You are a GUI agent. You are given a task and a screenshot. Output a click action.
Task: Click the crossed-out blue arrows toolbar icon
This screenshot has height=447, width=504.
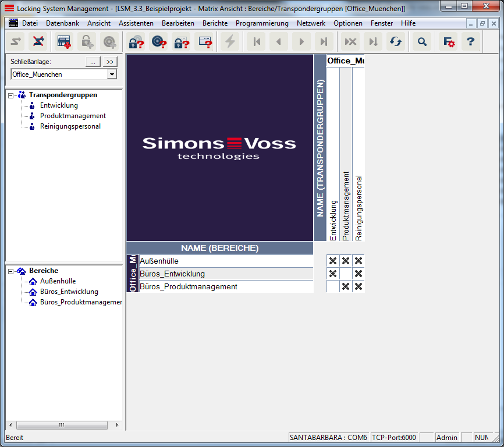[x=38, y=42]
